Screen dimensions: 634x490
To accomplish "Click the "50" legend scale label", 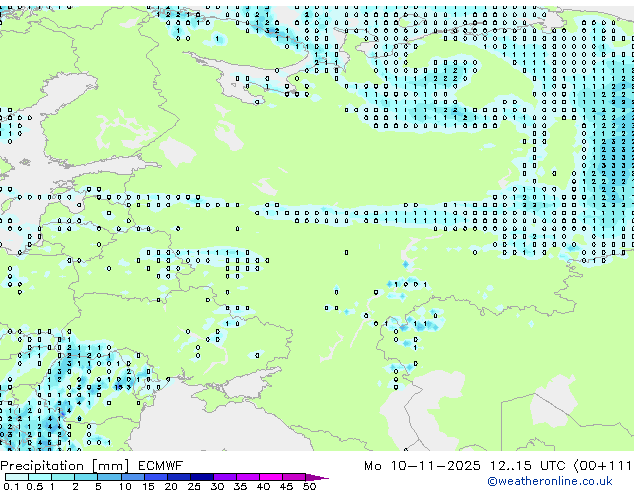I will 309,486.
